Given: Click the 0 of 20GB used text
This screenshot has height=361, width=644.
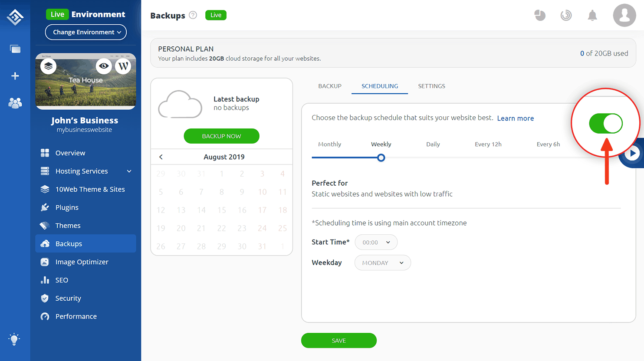Looking at the screenshot, I should click(604, 53).
